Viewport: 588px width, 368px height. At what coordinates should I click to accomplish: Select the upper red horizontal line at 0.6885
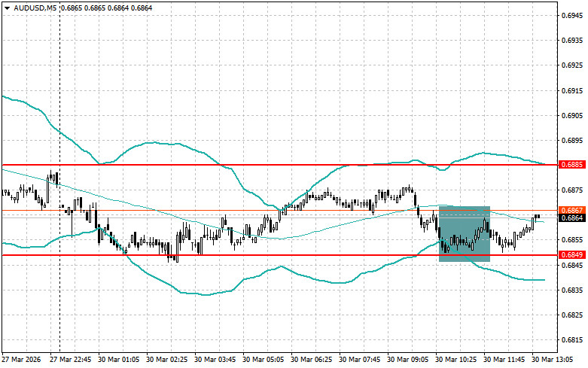pyautogui.click(x=279, y=165)
